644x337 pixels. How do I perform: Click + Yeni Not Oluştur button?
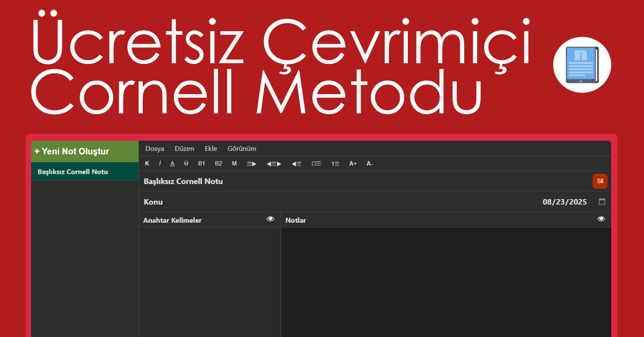tap(85, 151)
